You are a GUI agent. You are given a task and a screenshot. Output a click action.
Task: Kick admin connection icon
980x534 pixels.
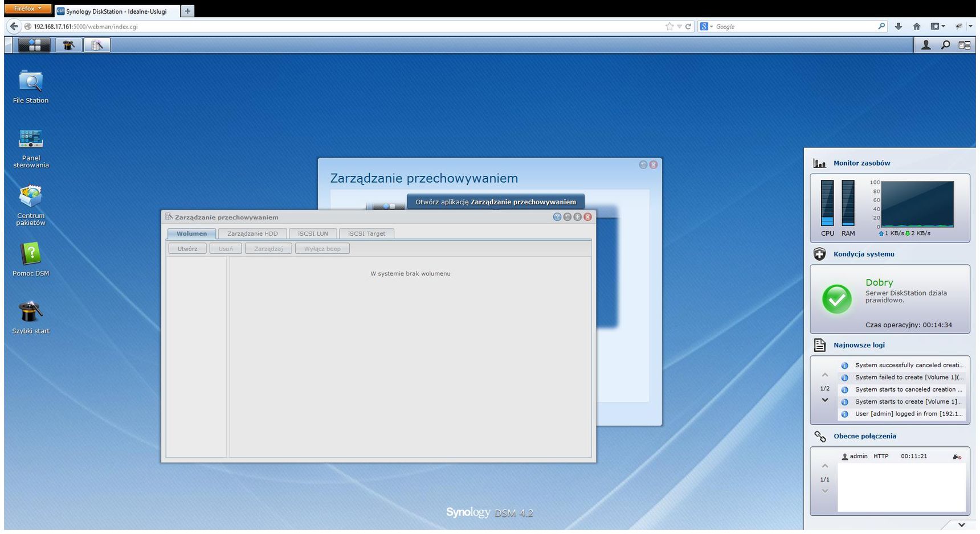[x=957, y=457]
